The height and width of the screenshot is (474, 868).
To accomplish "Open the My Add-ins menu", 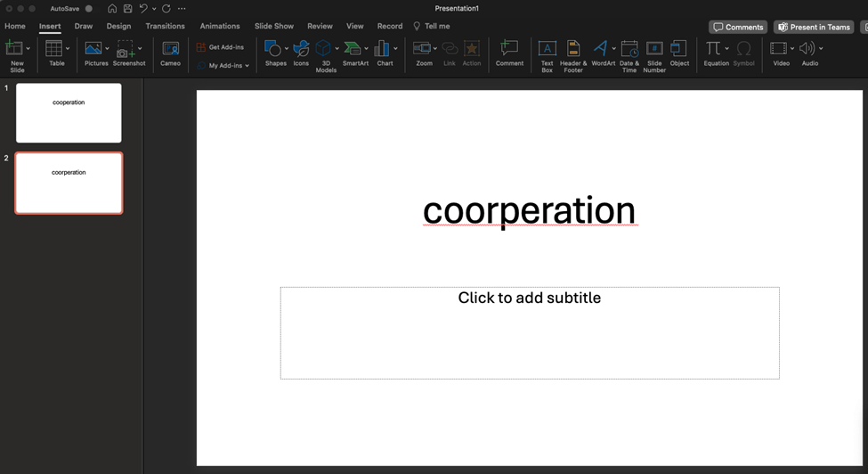I will click(223, 65).
